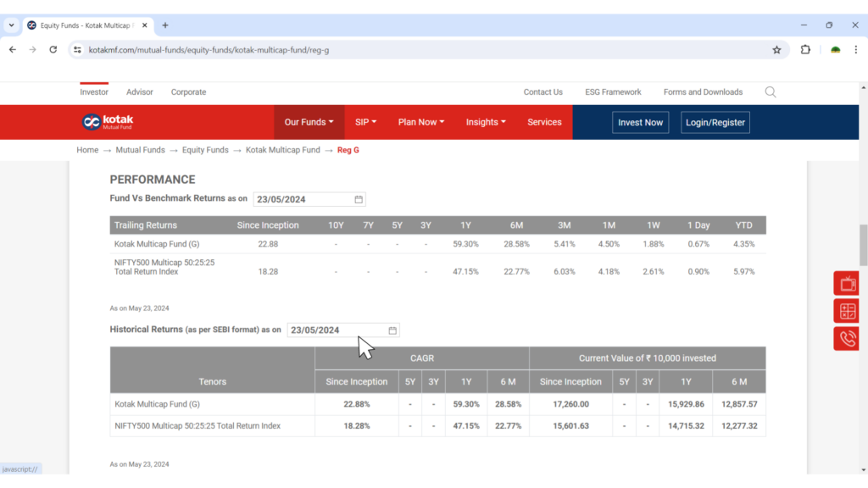Open a new browser tab with plus

click(x=165, y=25)
